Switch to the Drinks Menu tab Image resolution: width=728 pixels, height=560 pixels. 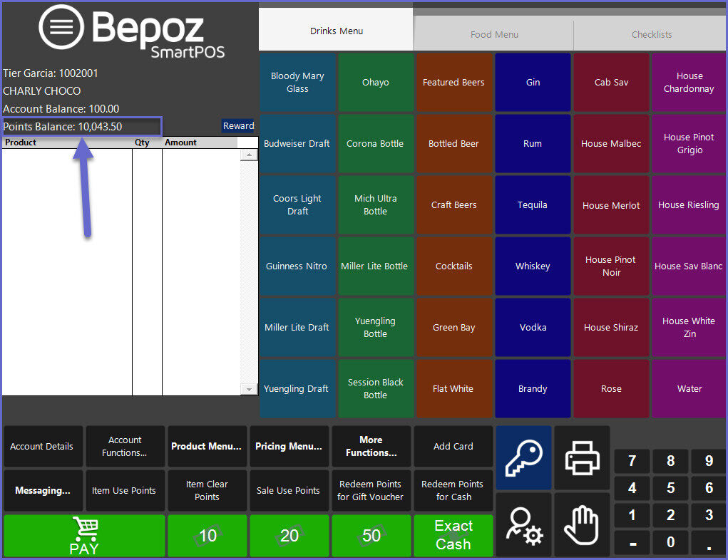pos(336,31)
